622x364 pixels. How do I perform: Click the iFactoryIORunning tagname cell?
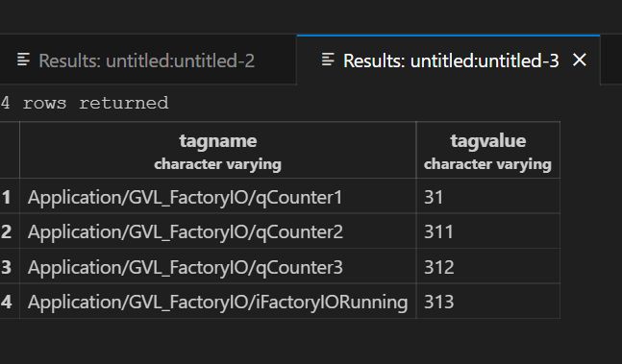click(218, 301)
